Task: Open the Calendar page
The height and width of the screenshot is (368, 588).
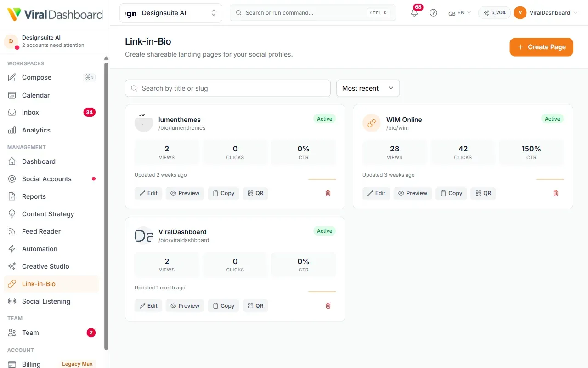Action: 51,95
